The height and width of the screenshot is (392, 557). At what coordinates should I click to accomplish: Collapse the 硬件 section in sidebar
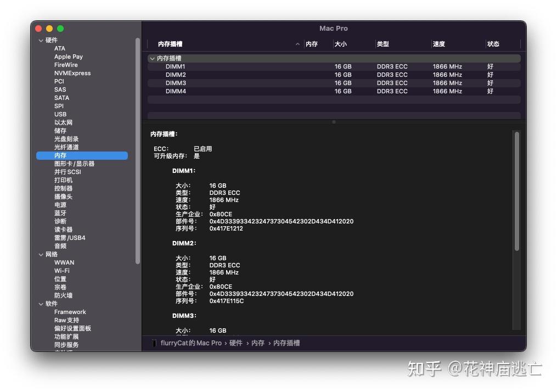pos(41,41)
